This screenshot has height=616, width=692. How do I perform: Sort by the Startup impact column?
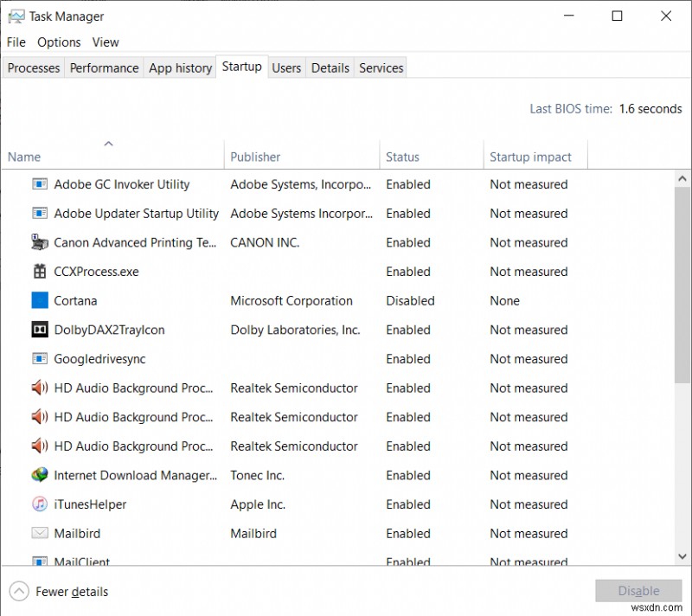coord(530,157)
